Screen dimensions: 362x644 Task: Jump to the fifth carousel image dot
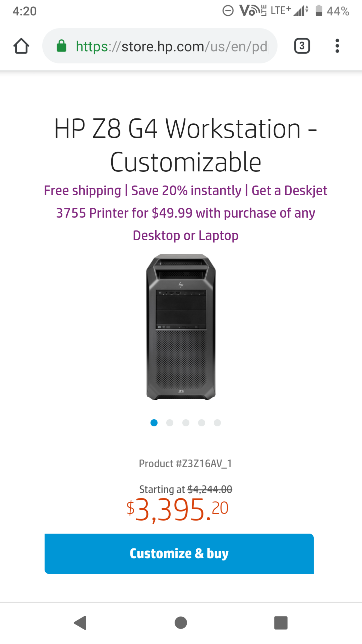tap(217, 423)
